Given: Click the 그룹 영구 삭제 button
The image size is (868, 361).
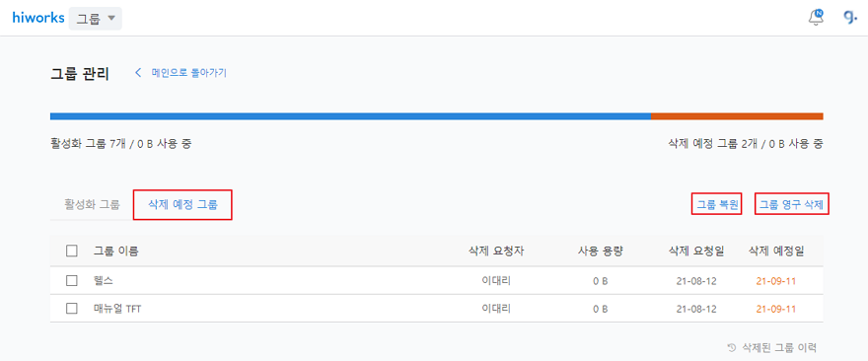Looking at the screenshot, I should point(792,205).
